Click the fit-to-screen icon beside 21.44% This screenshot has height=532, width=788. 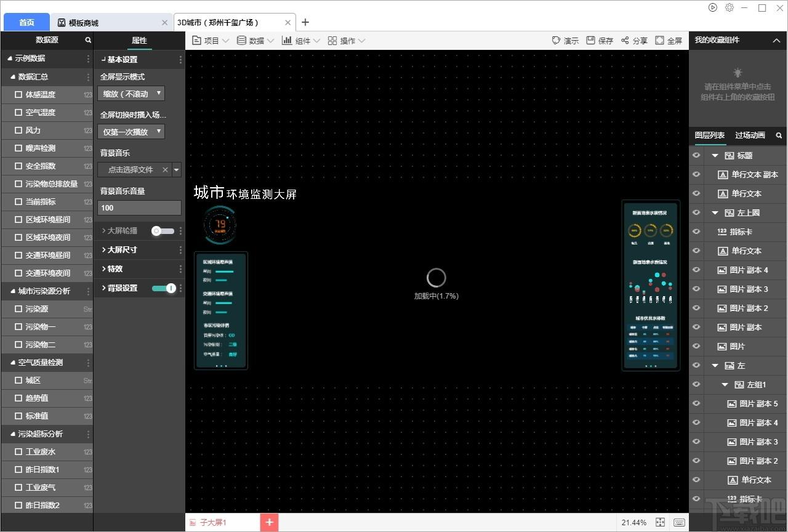(x=660, y=522)
